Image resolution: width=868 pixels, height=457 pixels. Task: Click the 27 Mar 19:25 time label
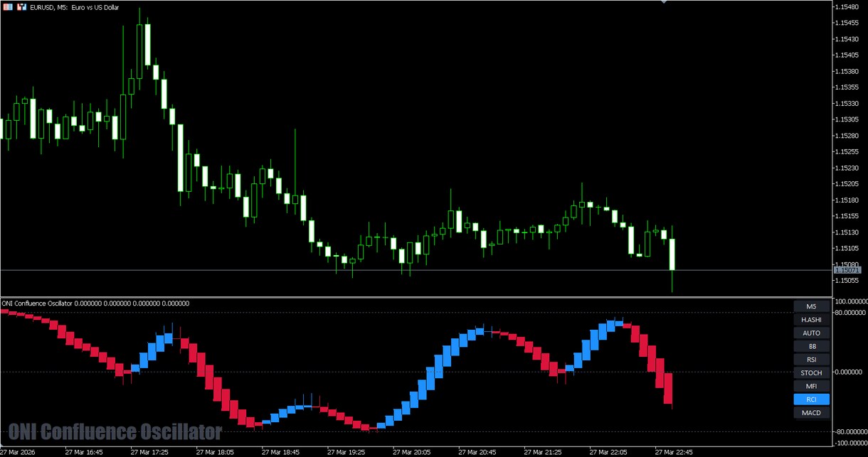[346, 451]
